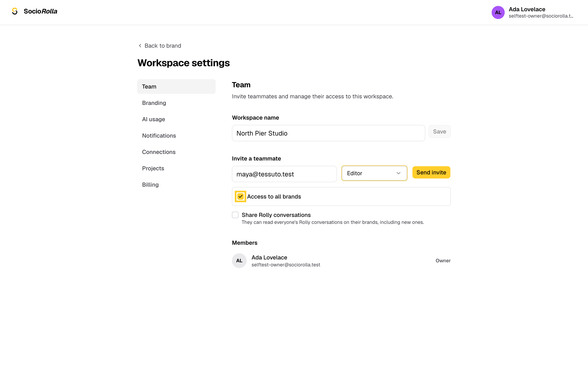588x368 pixels.
Task: Select the Team settings tab
Action: coord(176,86)
